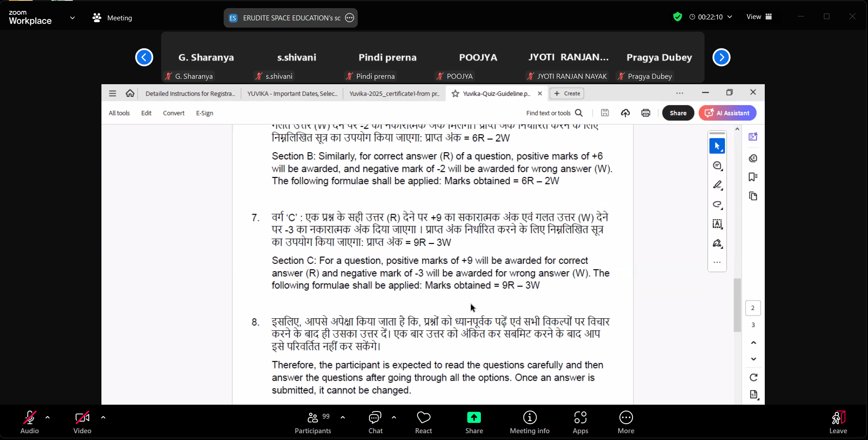Click the Create button in Acrobat
This screenshot has height=440, width=868.
tap(567, 94)
